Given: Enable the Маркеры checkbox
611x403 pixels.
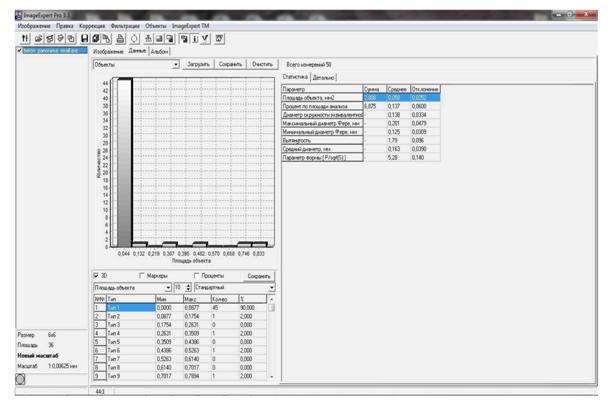Looking at the screenshot, I should coord(139,275).
